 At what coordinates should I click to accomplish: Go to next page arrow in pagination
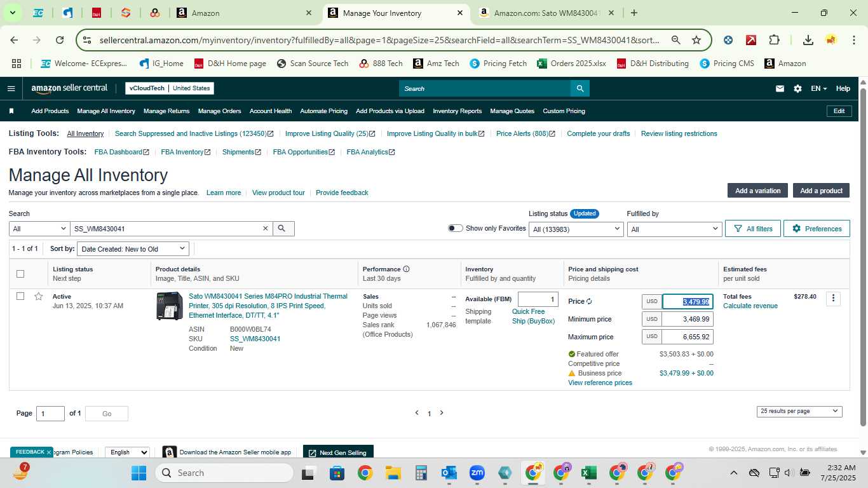[442, 413]
